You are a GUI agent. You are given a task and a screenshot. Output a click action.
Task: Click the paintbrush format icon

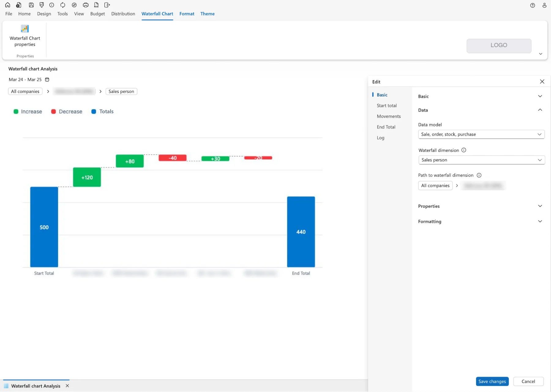[x=42, y=5]
